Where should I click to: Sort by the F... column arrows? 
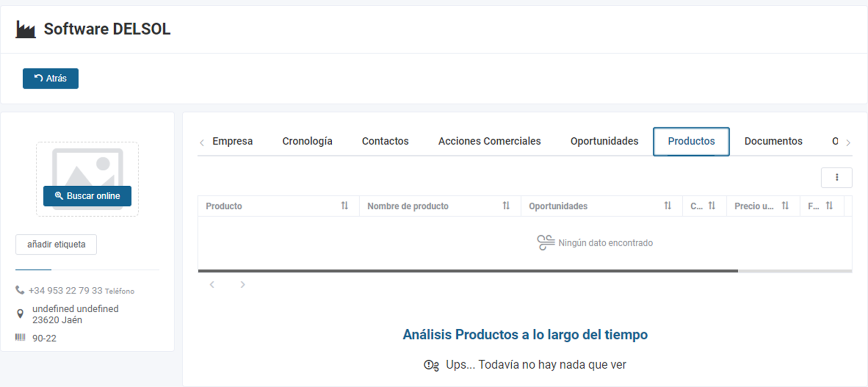[829, 205]
